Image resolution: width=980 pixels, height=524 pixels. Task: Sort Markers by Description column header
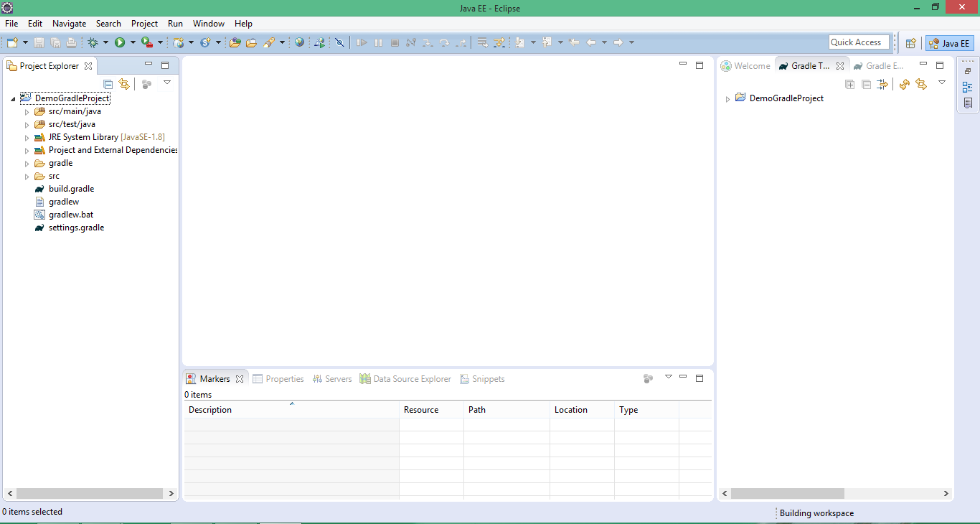pyautogui.click(x=291, y=410)
